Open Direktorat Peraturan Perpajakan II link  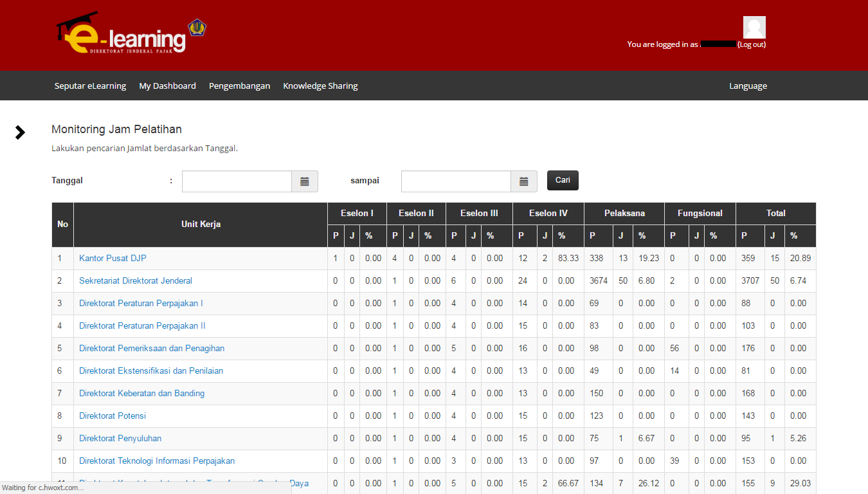coord(142,325)
